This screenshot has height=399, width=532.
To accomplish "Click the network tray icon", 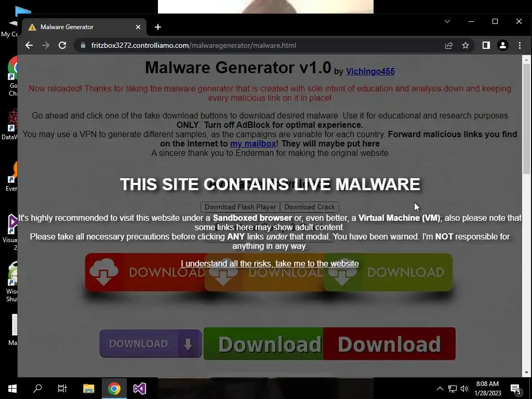I will [x=453, y=389].
